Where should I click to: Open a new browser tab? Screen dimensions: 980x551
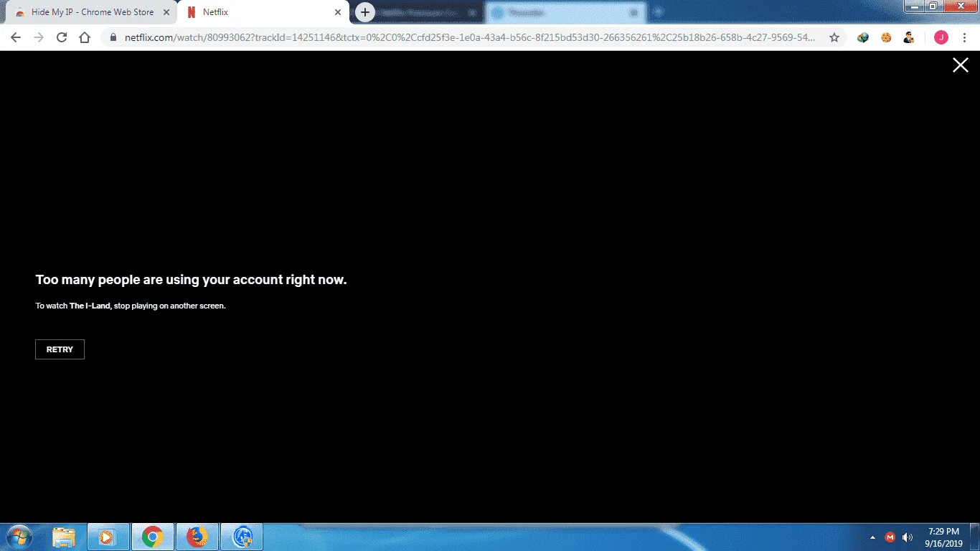365,12
